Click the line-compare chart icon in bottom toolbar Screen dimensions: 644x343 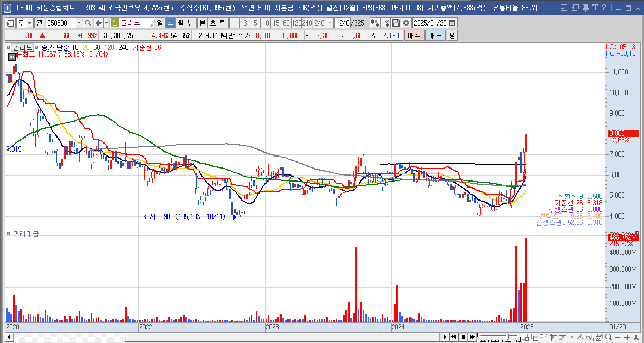pyautogui.click(x=562, y=337)
